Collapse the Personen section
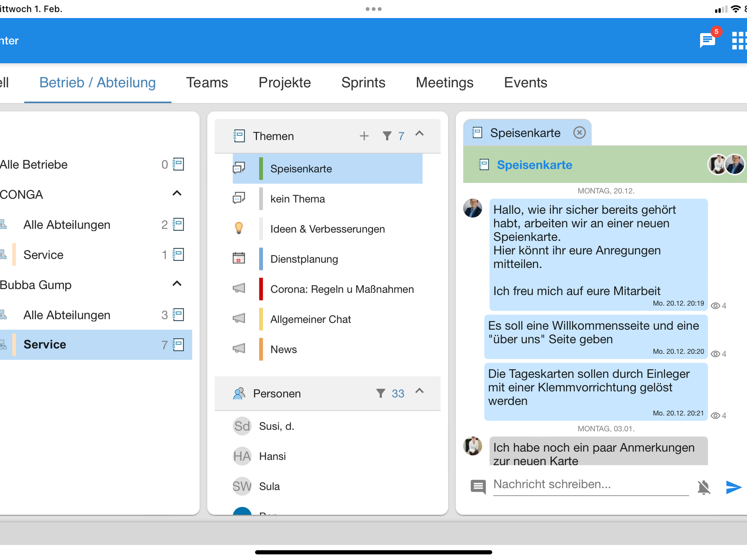Viewport: 747px width, 560px height. [419, 391]
